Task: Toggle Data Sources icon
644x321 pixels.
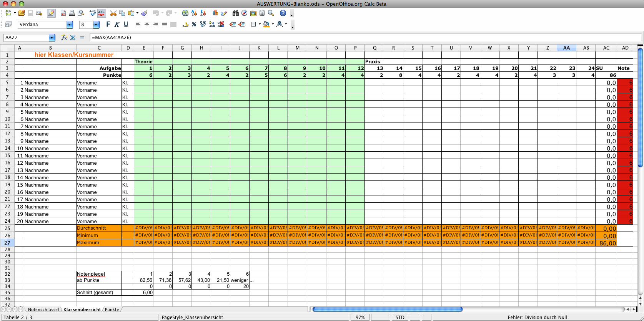Action: coord(262,13)
